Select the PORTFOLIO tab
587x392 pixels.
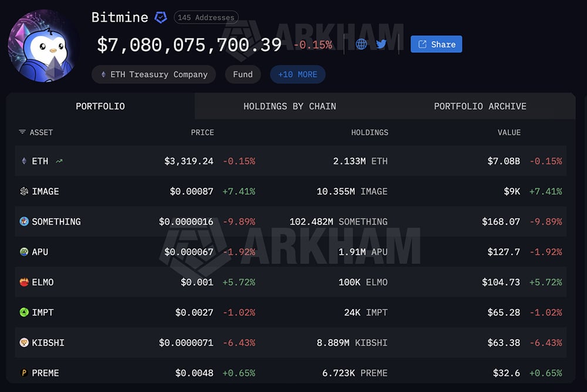click(x=100, y=106)
